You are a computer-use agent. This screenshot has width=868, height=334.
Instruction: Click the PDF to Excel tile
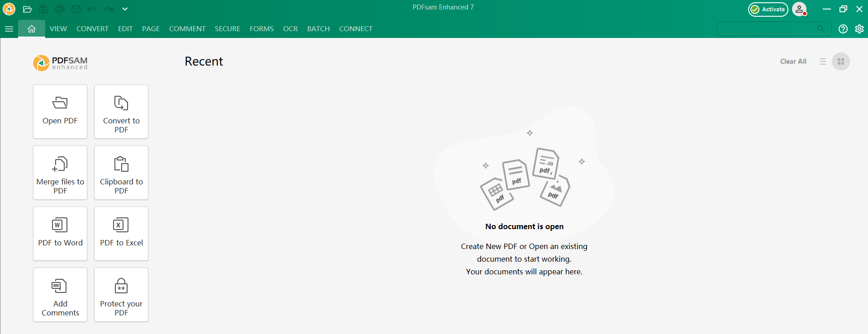tap(121, 234)
